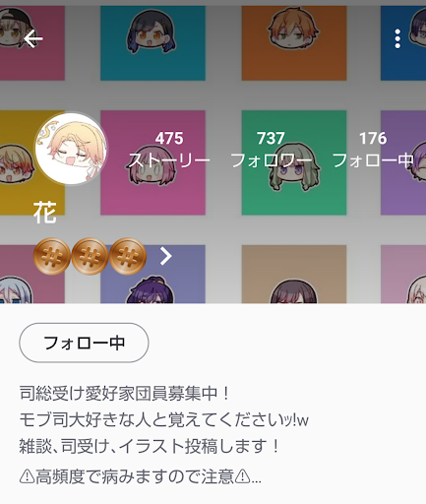Tap the bio line 司総受け愛好家団員募集中！

click(125, 393)
